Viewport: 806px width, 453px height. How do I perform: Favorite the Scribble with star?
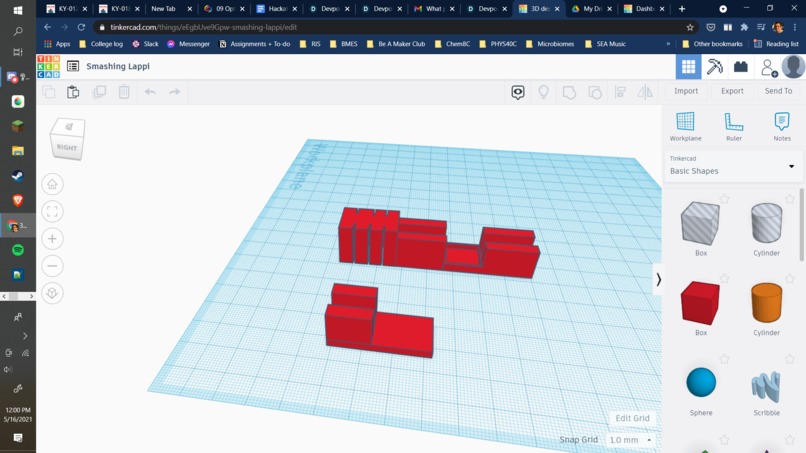[x=790, y=358]
